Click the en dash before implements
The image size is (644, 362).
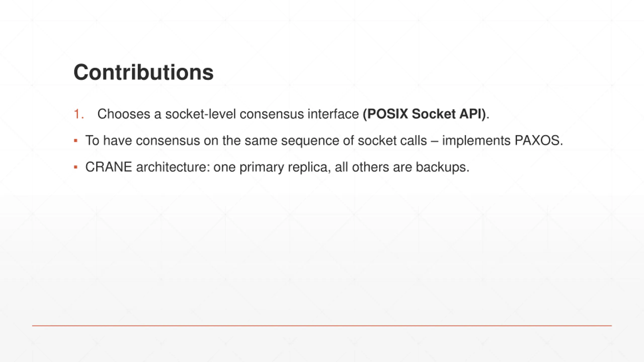point(435,141)
